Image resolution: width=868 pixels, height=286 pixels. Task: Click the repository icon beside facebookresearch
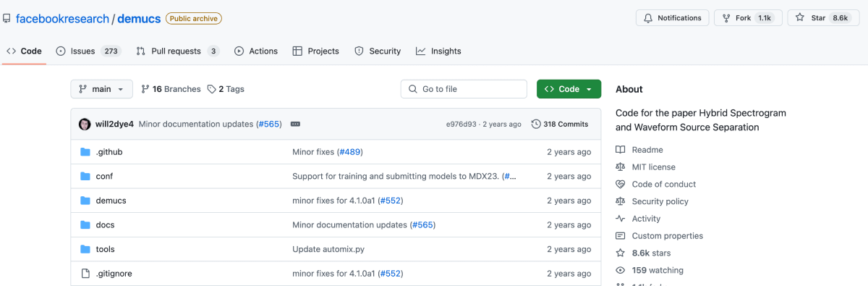coord(7,18)
